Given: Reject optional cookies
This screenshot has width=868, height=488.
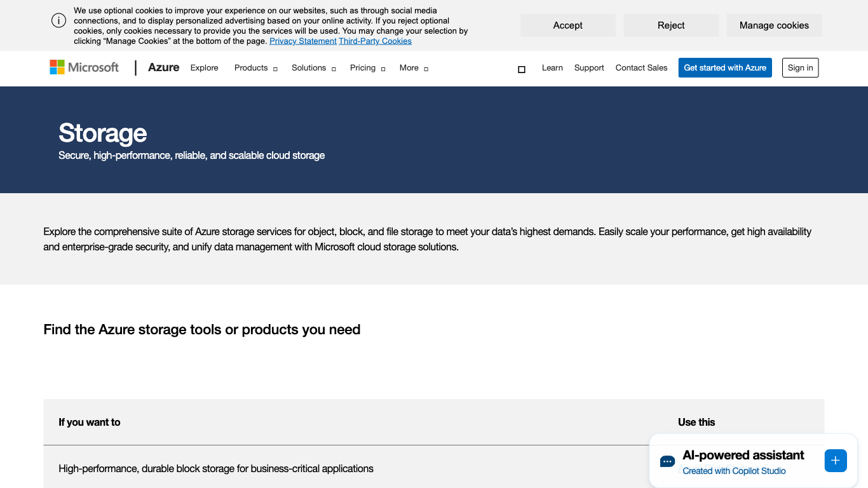Looking at the screenshot, I should 671,25.
